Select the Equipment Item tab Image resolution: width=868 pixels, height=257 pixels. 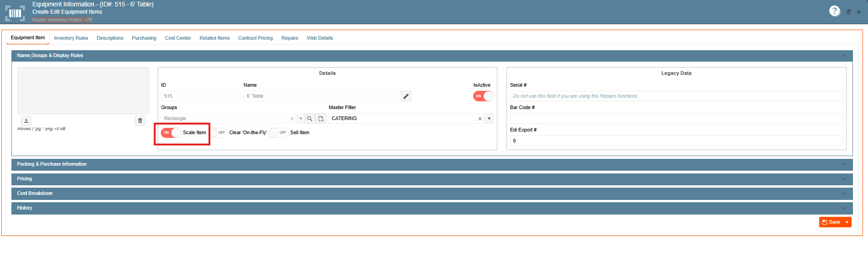(28, 38)
